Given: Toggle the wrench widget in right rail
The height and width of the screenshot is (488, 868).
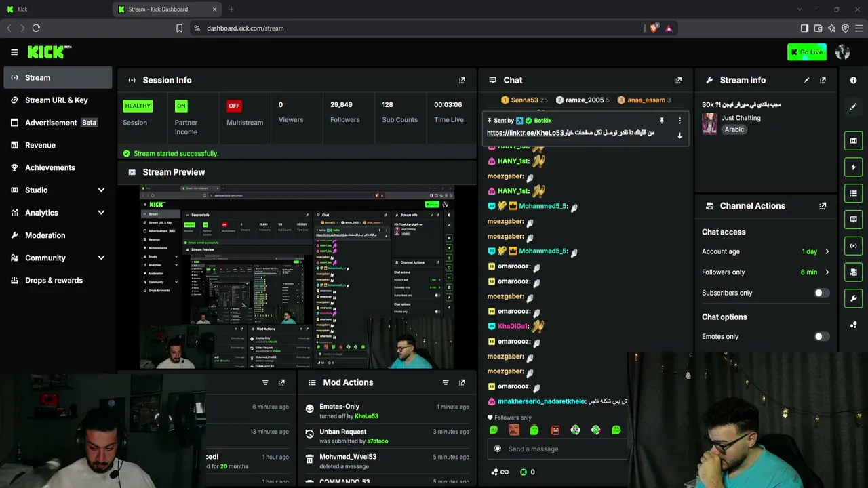Looking at the screenshot, I should (854, 298).
